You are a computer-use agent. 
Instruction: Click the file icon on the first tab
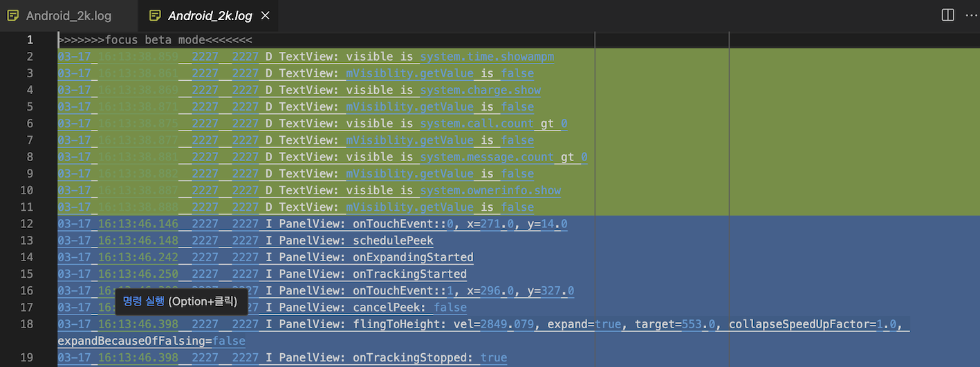tap(13, 16)
